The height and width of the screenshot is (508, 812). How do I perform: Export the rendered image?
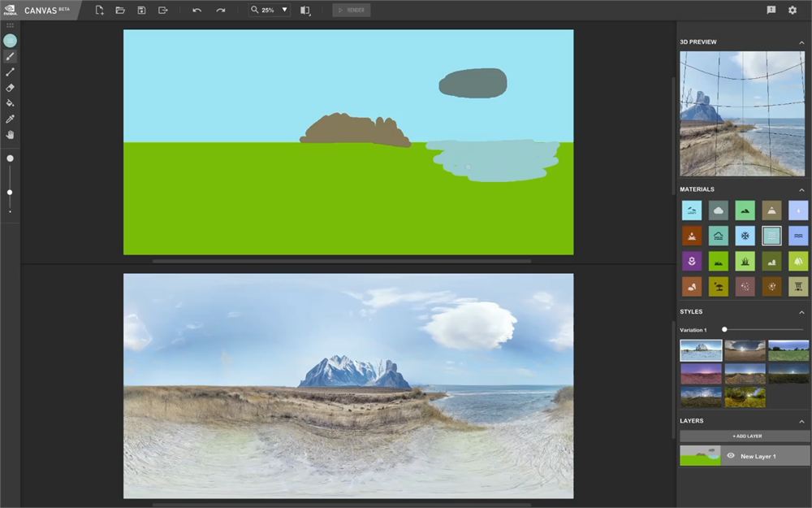[x=162, y=10]
